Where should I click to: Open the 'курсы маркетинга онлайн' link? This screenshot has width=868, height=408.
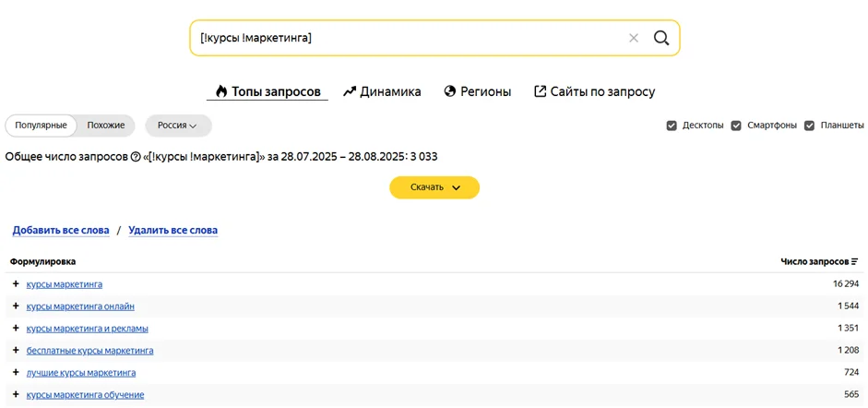[x=80, y=306]
